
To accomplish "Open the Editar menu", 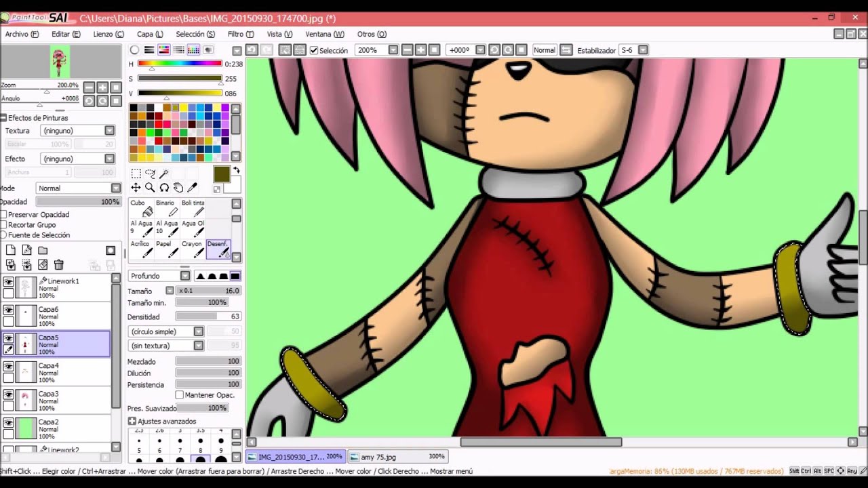I will click(66, 34).
